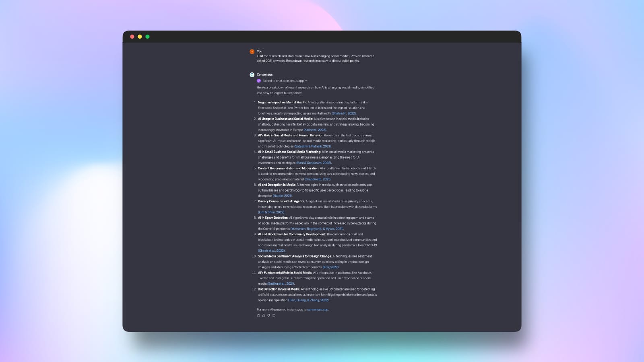Click 'Social Media Sentiment Analysis for Design Change'
644x362 pixels.
point(295,256)
